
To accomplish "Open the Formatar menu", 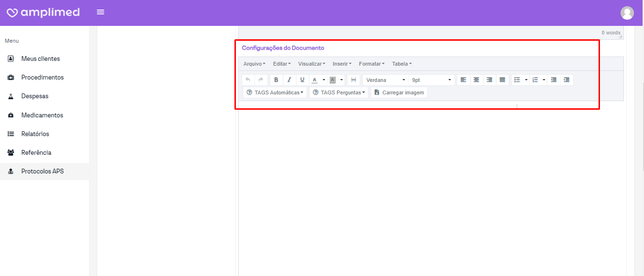I will (371, 64).
